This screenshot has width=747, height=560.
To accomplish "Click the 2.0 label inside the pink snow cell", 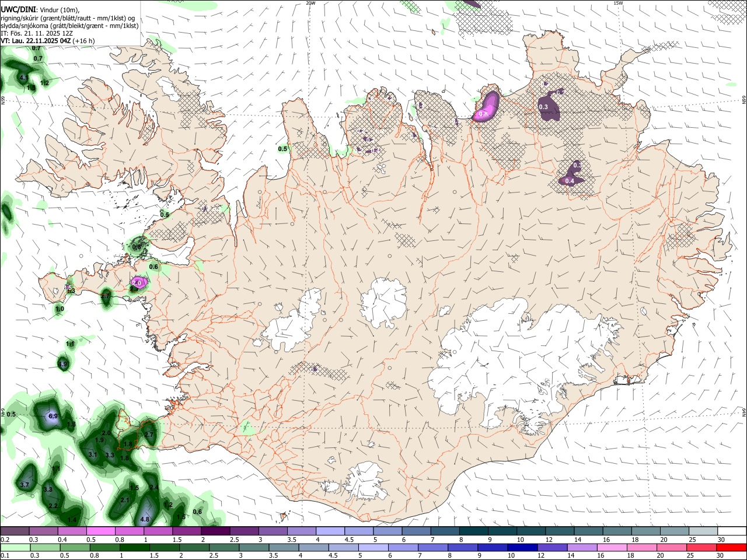I will click(137, 282).
